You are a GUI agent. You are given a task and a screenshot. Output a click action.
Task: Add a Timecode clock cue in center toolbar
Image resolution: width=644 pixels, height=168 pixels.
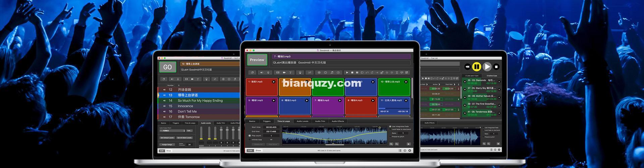(338, 73)
